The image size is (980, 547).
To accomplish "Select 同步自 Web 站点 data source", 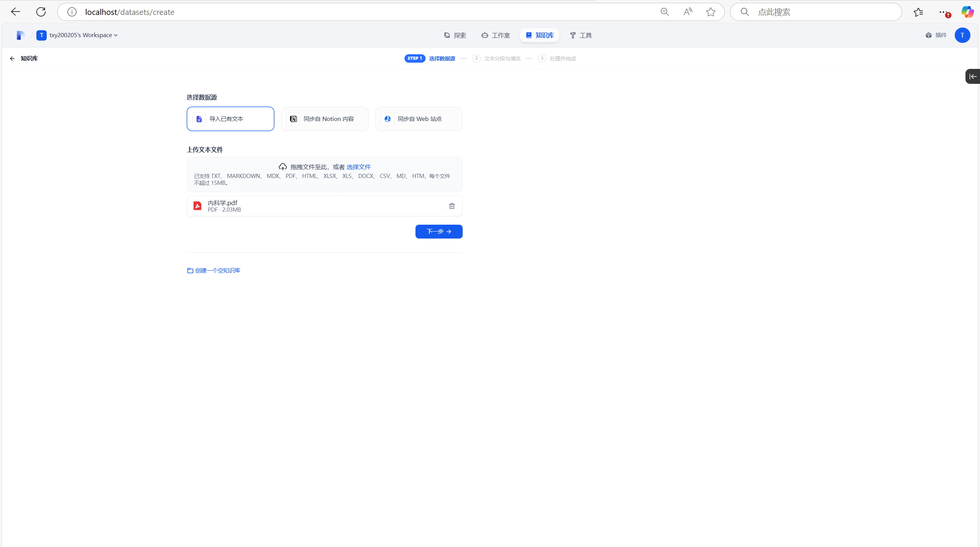I will 419,119.
